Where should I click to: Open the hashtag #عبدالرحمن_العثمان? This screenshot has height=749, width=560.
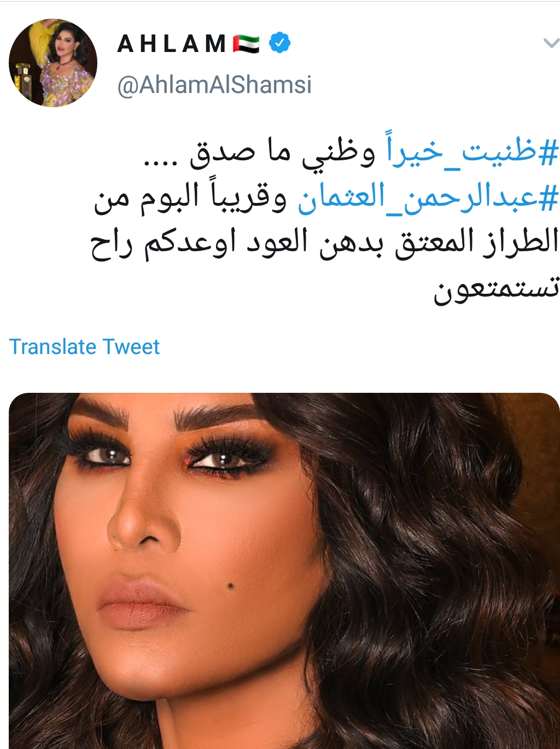pos(428,198)
